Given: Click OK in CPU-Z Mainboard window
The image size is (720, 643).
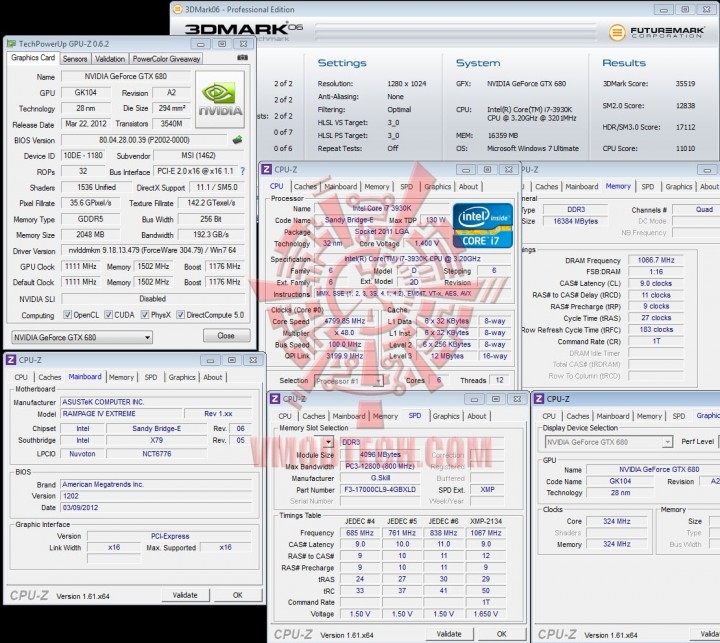Looking at the screenshot, I should coord(237,595).
